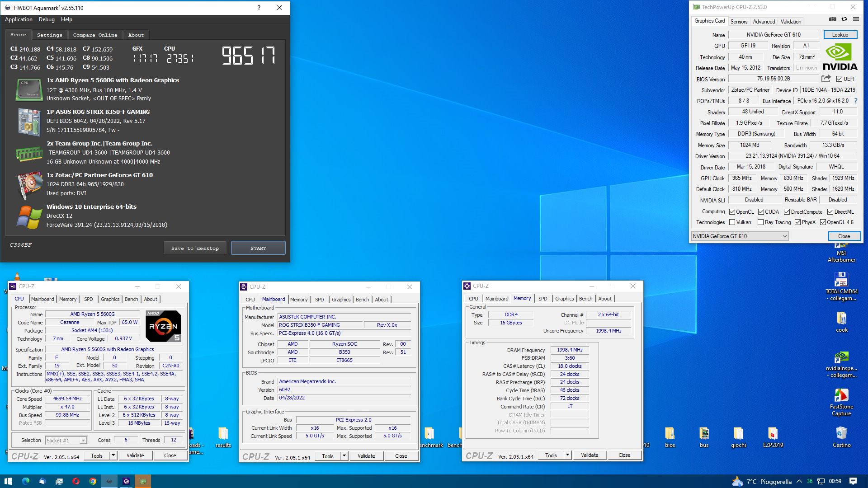
Task: Open the giochi desktop folder
Action: (x=738, y=437)
